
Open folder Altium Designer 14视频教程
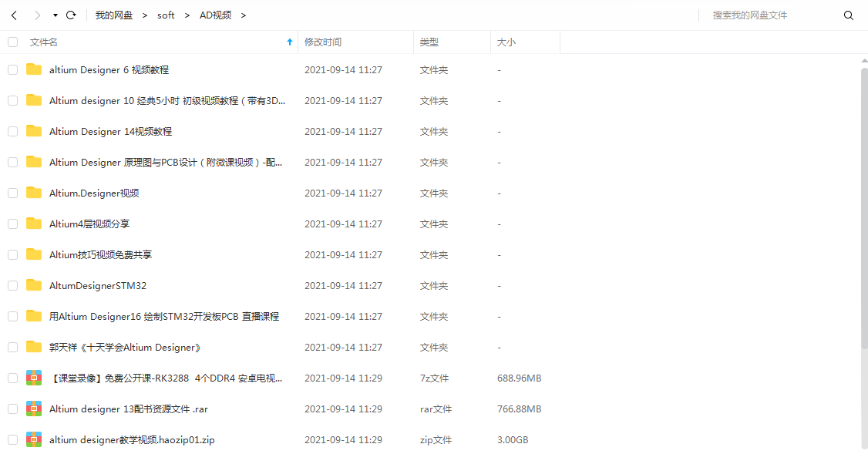(x=111, y=131)
